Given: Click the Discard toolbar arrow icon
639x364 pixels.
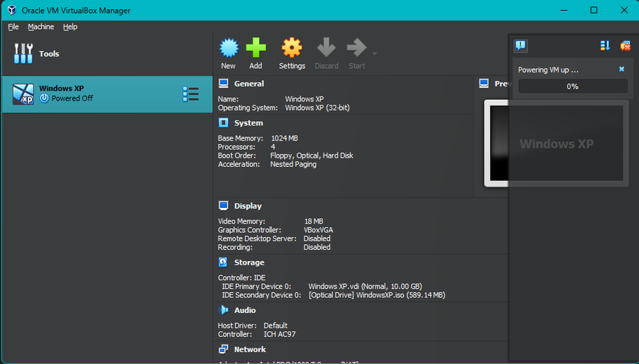Looking at the screenshot, I should (327, 48).
